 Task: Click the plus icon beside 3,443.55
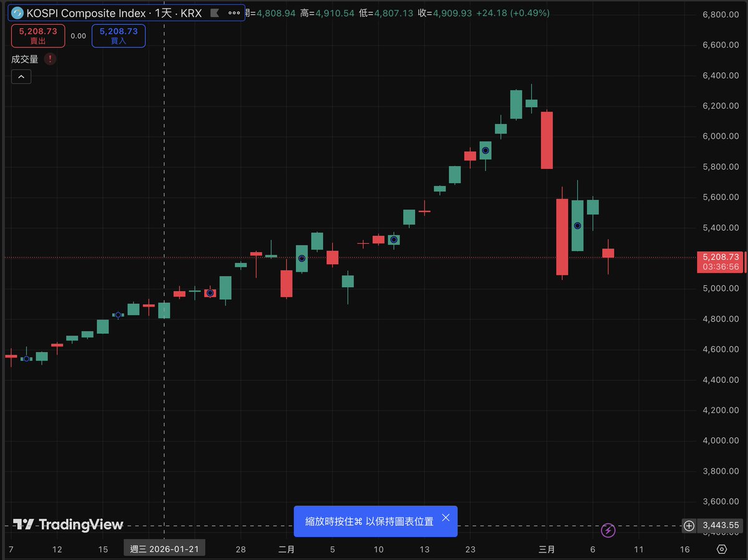click(689, 526)
